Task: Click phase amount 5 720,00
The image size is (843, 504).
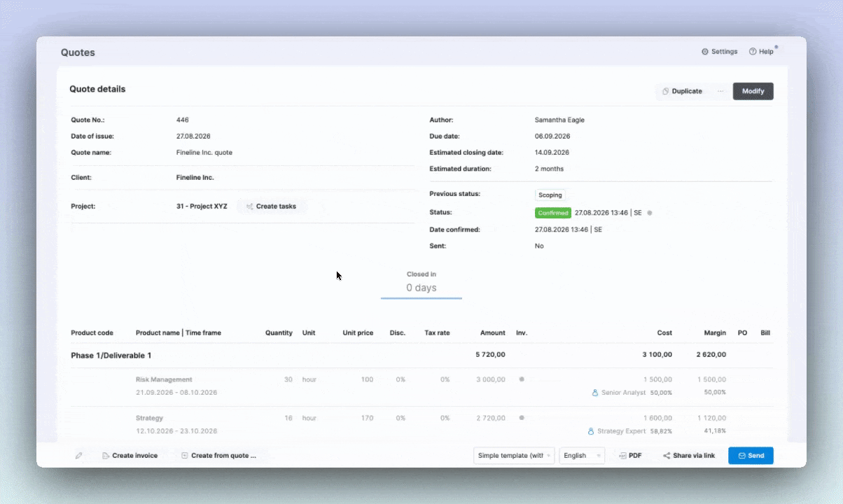Action: coord(490,355)
